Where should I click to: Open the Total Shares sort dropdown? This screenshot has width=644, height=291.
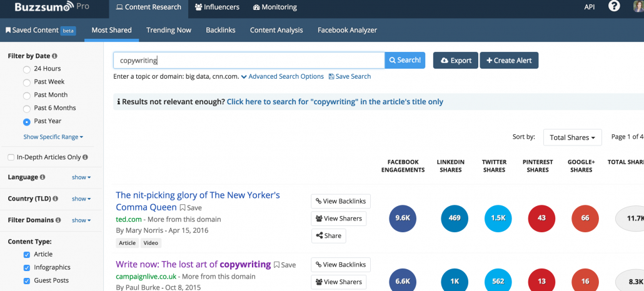coord(572,137)
